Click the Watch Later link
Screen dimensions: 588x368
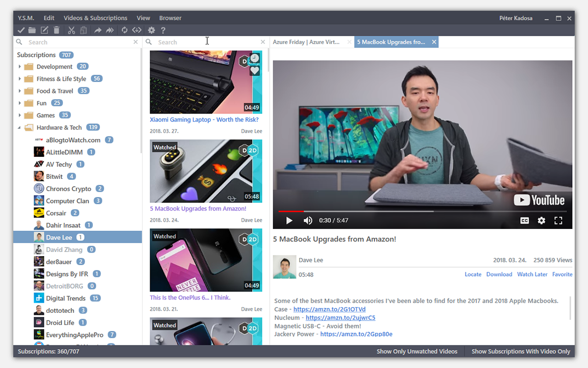pos(532,274)
